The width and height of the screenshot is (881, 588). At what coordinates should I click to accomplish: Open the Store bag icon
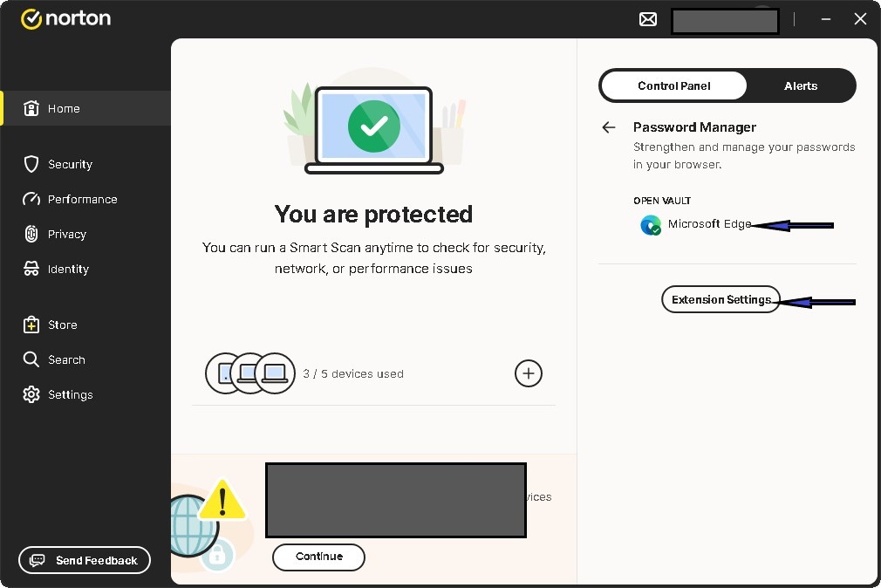point(31,325)
